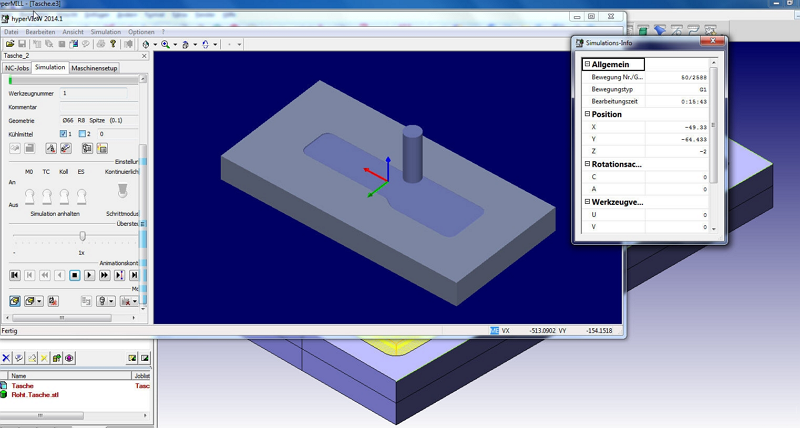Image resolution: width=800 pixels, height=428 pixels.
Task: Click the open file folder icon
Action: point(10,44)
